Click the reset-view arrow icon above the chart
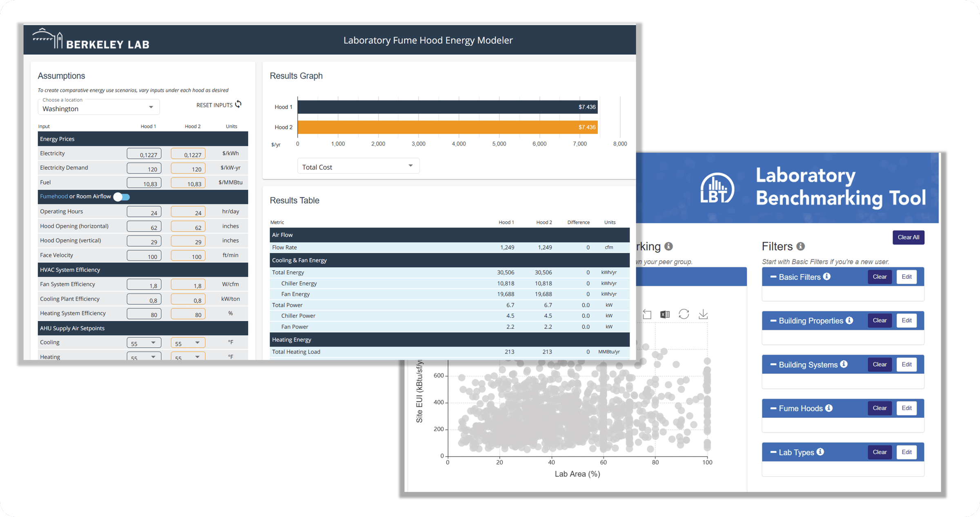 [647, 314]
